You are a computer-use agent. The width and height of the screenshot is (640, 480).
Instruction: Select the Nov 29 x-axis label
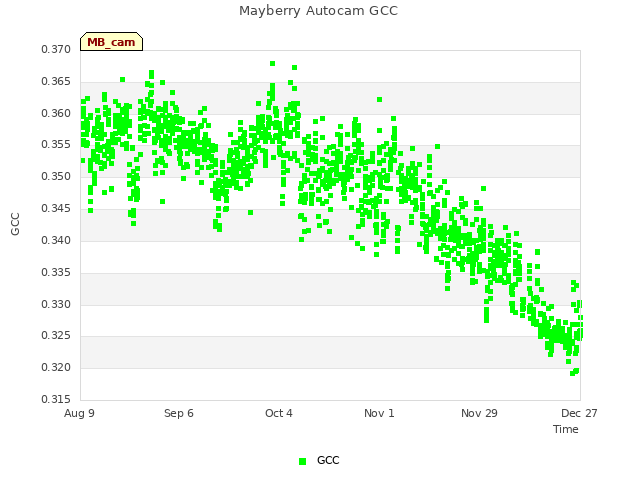(479, 413)
